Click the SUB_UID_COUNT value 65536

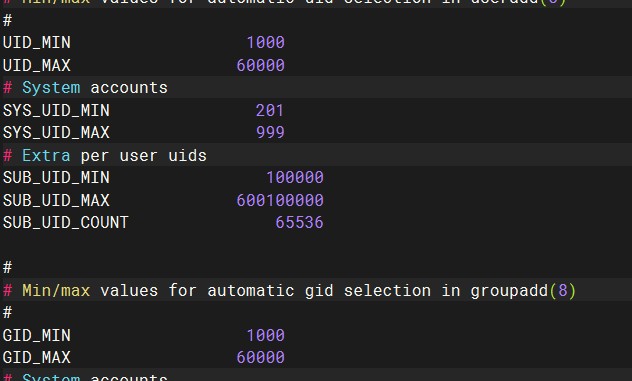299,223
